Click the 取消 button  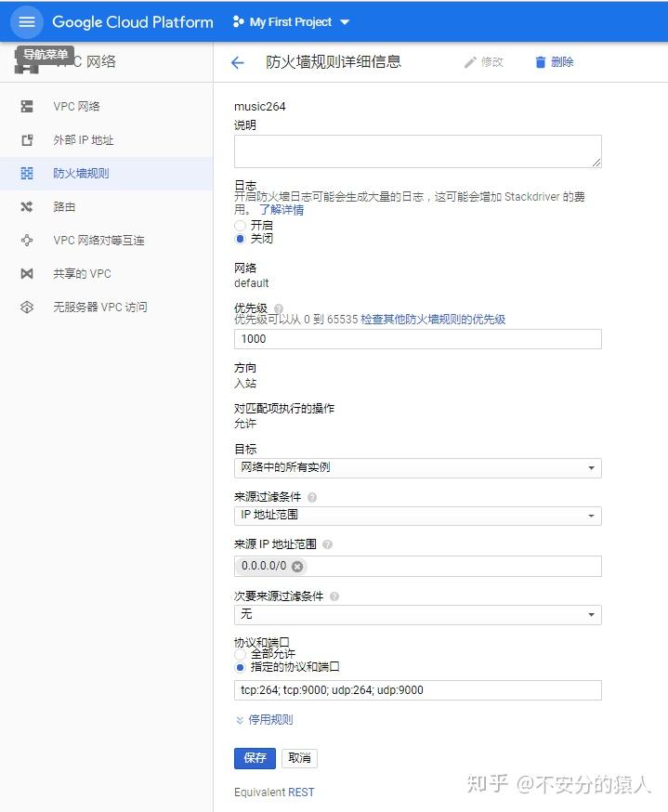point(299,758)
